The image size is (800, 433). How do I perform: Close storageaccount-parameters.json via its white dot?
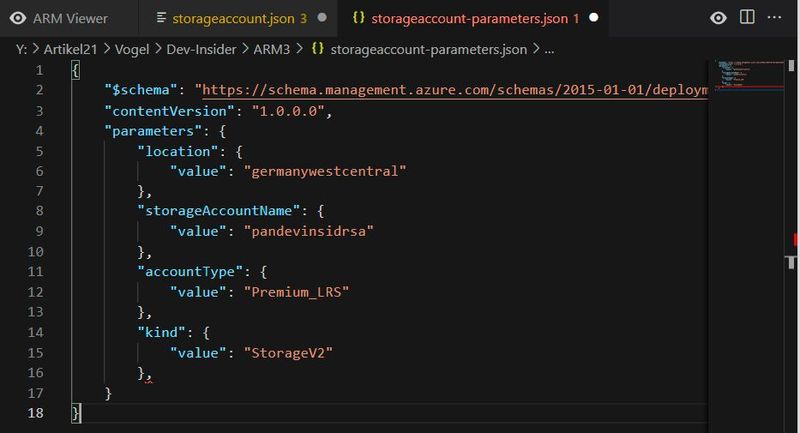(593, 17)
